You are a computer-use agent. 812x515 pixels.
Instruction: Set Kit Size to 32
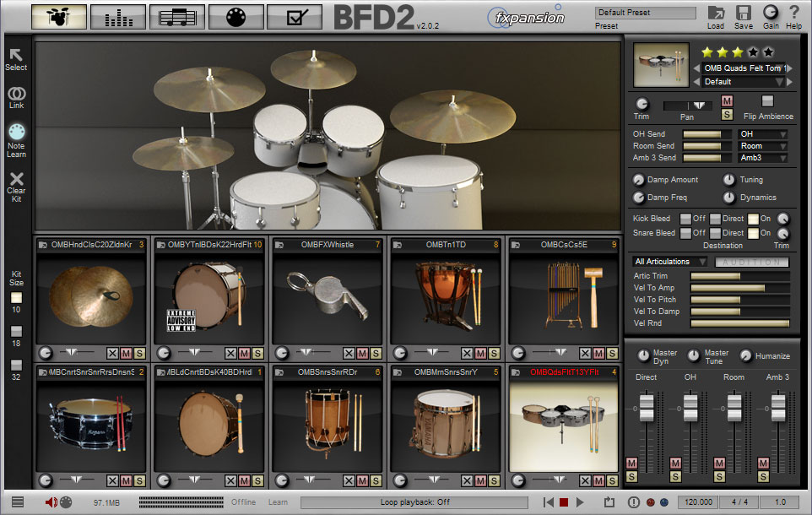[17, 365]
